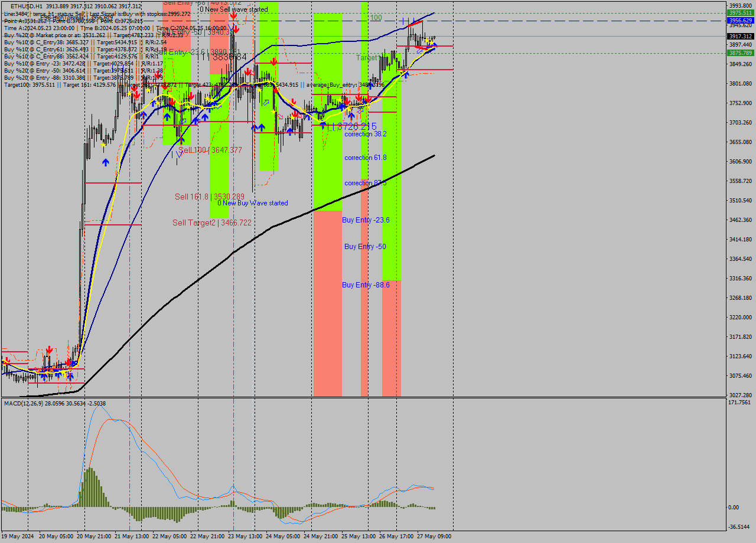Click the MACD scale value 171.7561
The height and width of the screenshot is (543, 756).
pos(741,403)
